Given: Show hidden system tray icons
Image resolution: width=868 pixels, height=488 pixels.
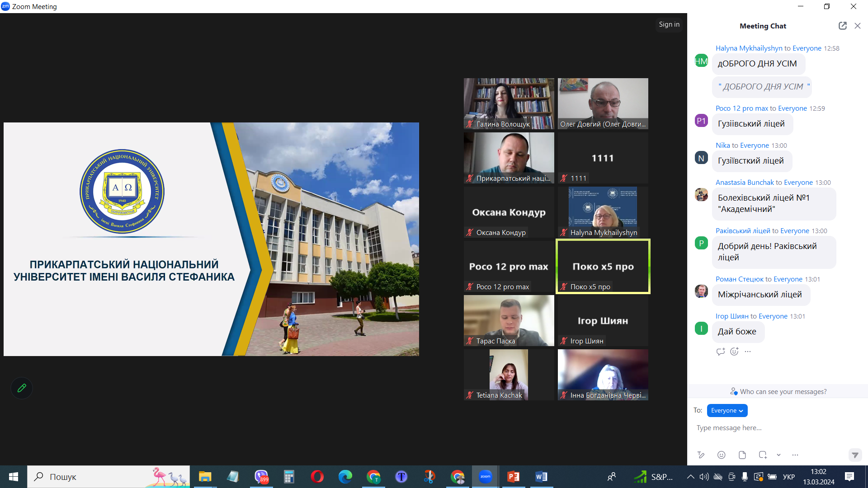Looking at the screenshot, I should (690, 477).
